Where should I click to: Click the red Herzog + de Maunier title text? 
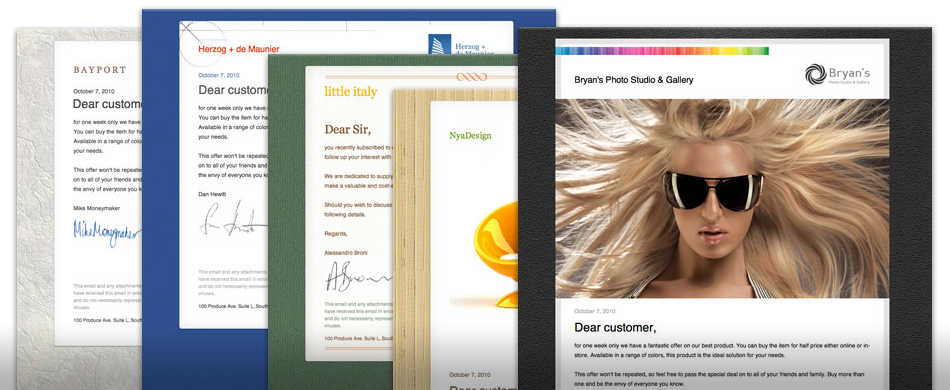click(239, 49)
